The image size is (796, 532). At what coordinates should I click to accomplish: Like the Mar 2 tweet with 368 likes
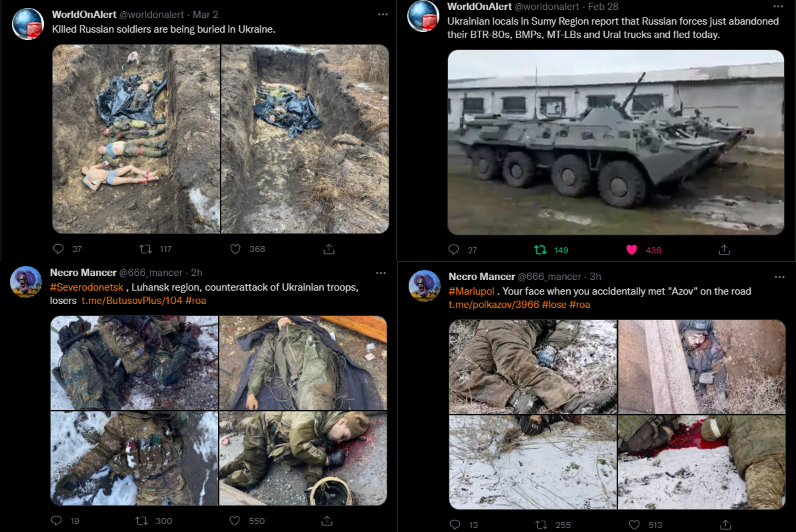[x=235, y=249]
